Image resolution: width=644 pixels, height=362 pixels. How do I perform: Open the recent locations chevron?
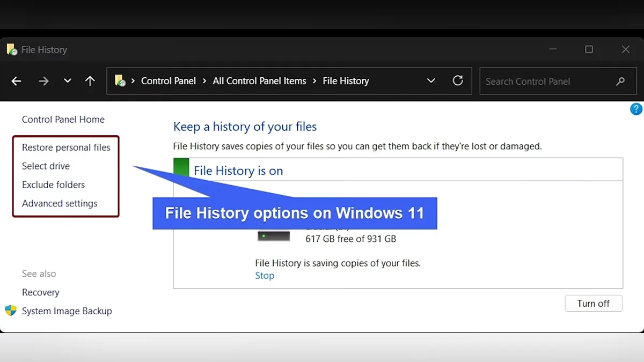(67, 81)
